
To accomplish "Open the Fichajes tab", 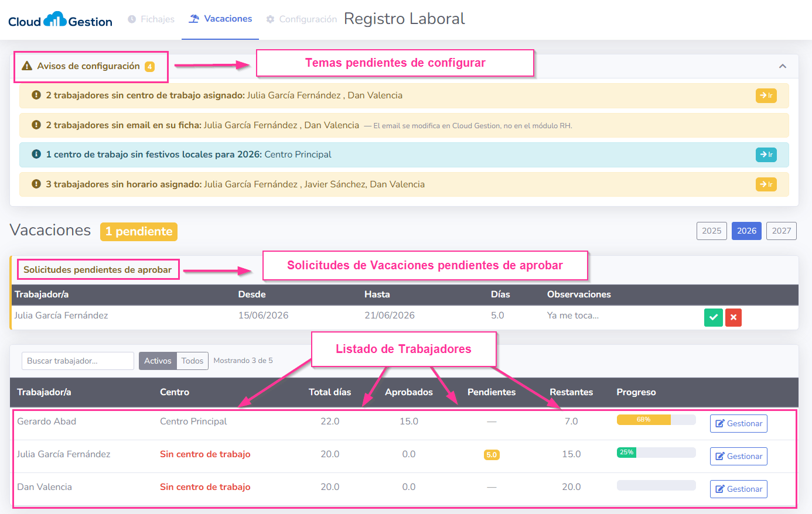I will tap(151, 19).
